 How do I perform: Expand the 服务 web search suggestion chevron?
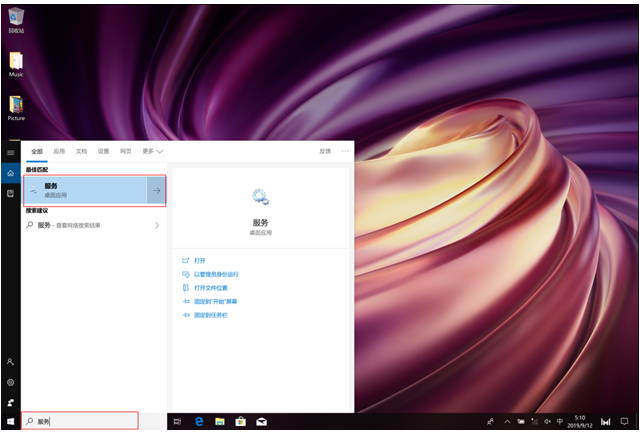pyautogui.click(x=156, y=226)
